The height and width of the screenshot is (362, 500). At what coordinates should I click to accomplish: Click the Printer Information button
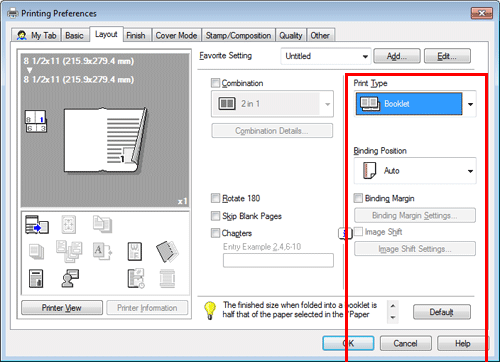tap(147, 308)
